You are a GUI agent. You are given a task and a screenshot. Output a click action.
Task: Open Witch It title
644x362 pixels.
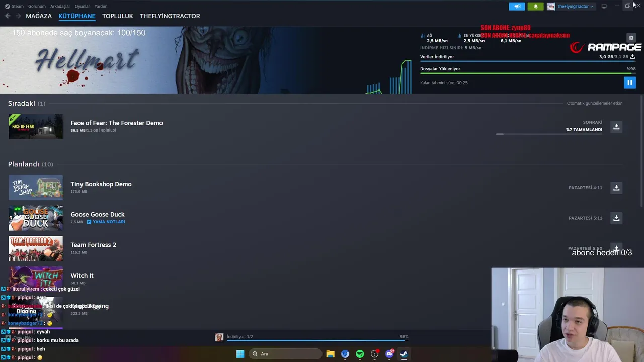[x=82, y=276]
